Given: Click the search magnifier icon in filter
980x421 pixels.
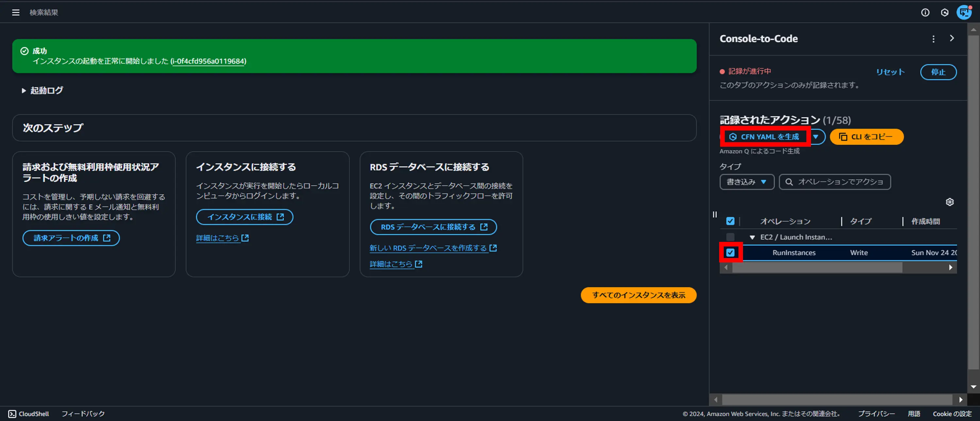Looking at the screenshot, I should click(x=789, y=182).
